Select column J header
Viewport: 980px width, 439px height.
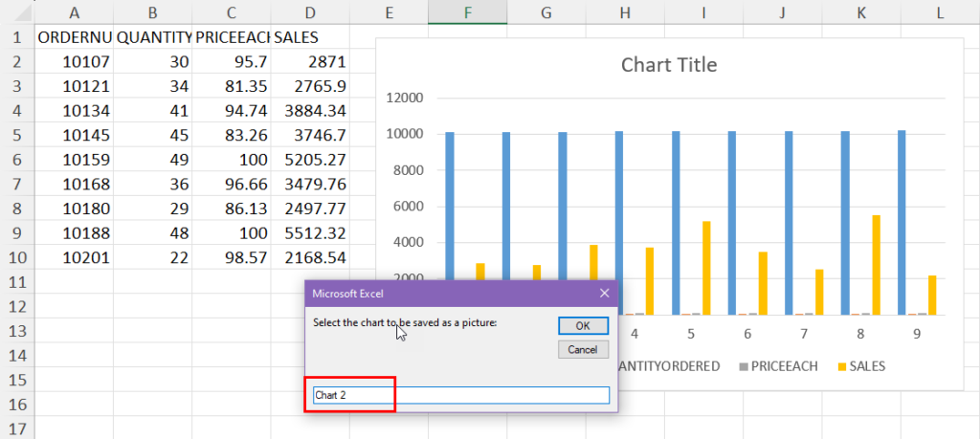pyautogui.click(x=783, y=12)
